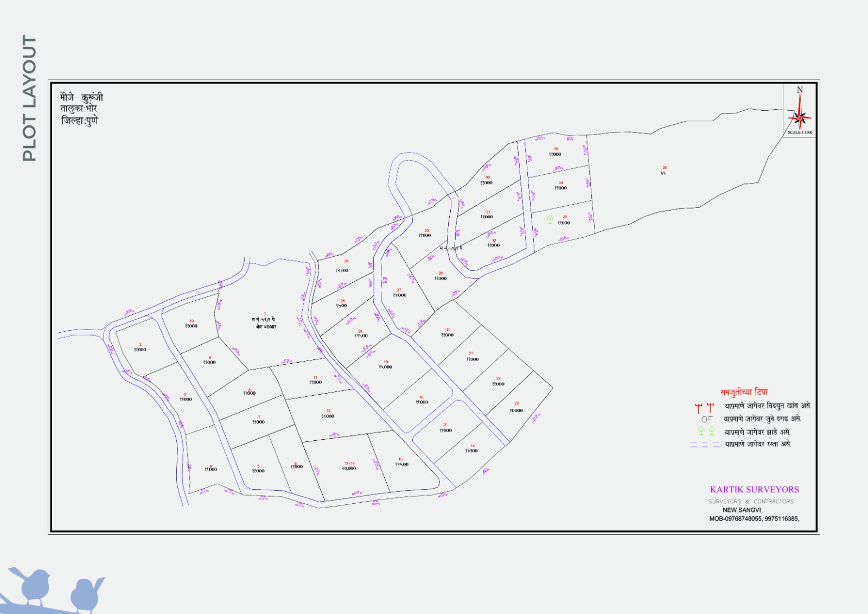Click the red electric pole legend symbol
This screenshot has height=614, width=868.
click(704, 408)
